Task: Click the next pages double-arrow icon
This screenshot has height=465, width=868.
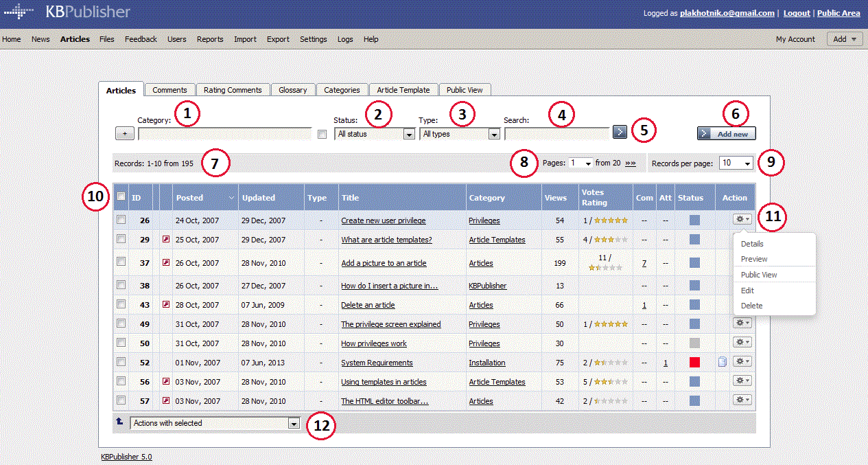Action: pos(630,163)
